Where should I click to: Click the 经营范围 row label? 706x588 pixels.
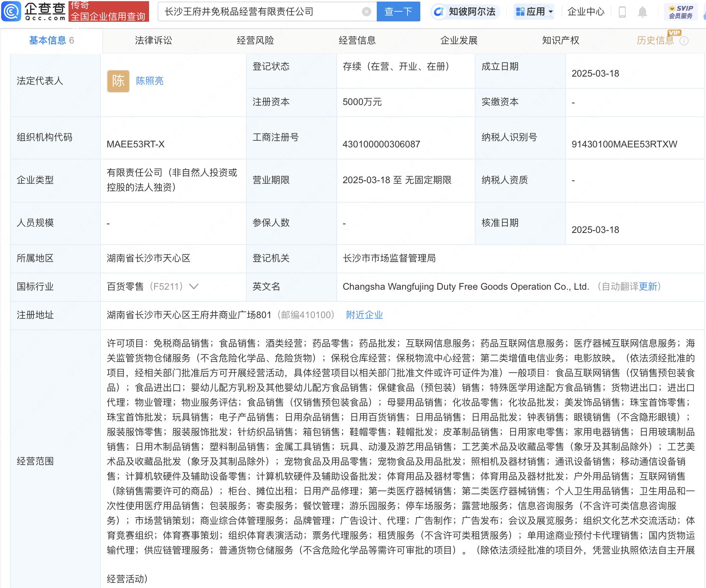(x=35, y=461)
